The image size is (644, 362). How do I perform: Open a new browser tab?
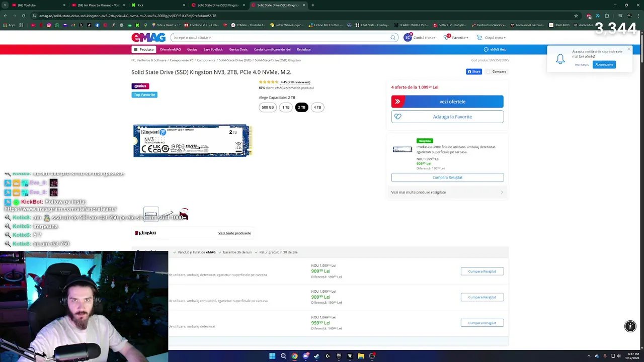coord(313,5)
